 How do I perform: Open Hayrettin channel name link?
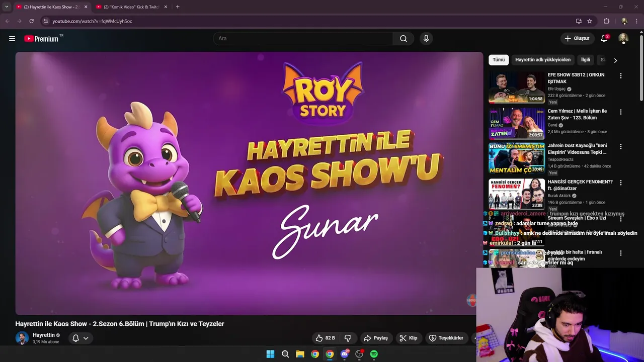(x=44, y=335)
